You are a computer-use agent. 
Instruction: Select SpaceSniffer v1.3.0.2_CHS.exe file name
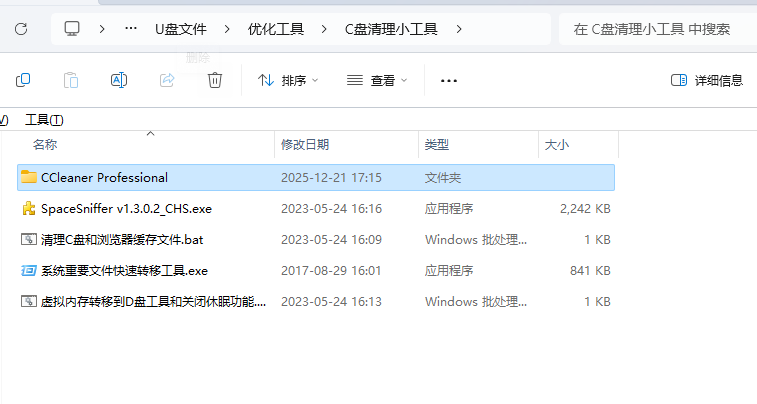pyautogui.click(x=126, y=209)
